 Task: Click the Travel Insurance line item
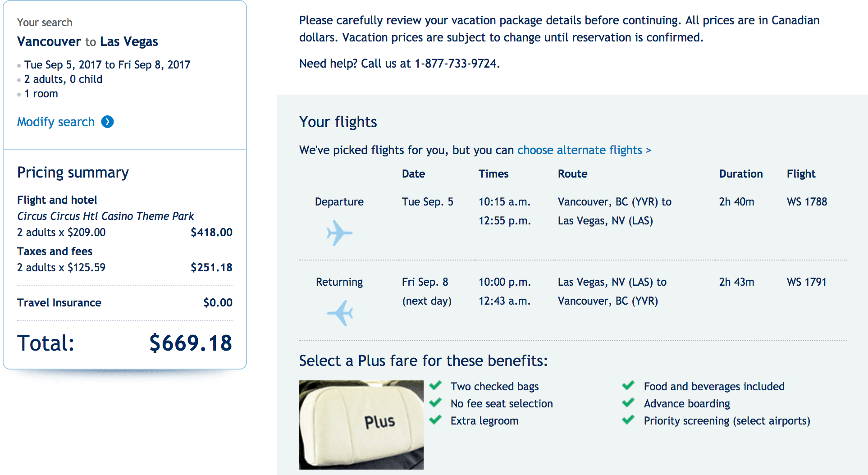pyautogui.click(x=59, y=303)
